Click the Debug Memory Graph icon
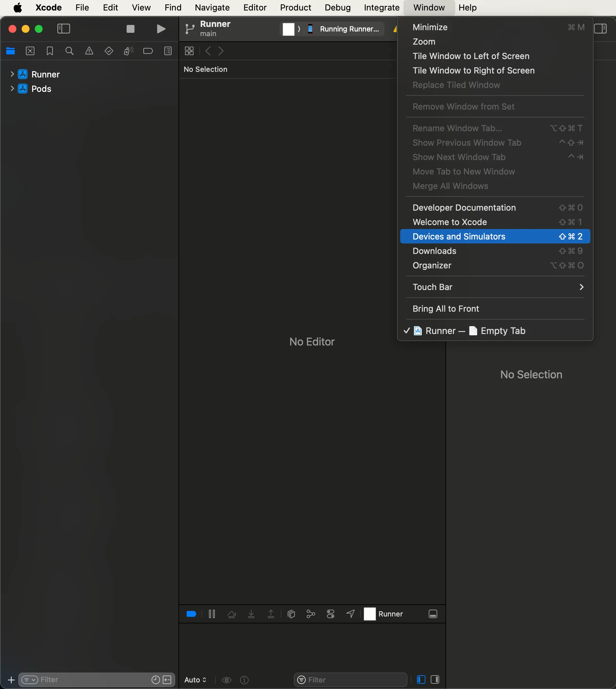 pos(311,614)
